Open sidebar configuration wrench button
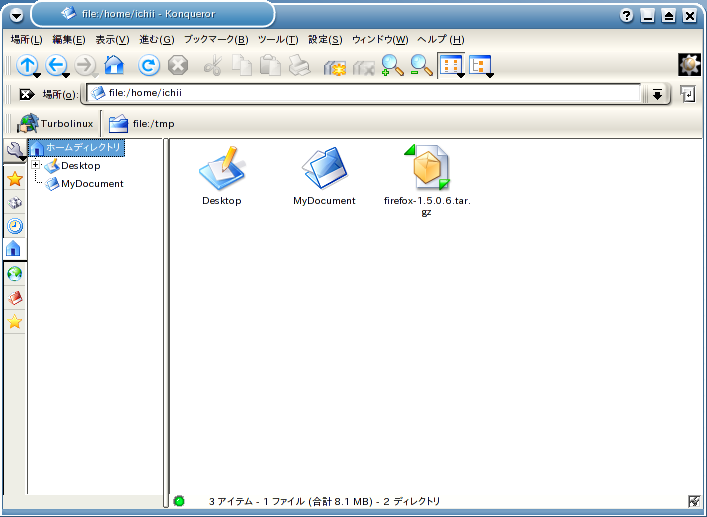 click(x=15, y=151)
